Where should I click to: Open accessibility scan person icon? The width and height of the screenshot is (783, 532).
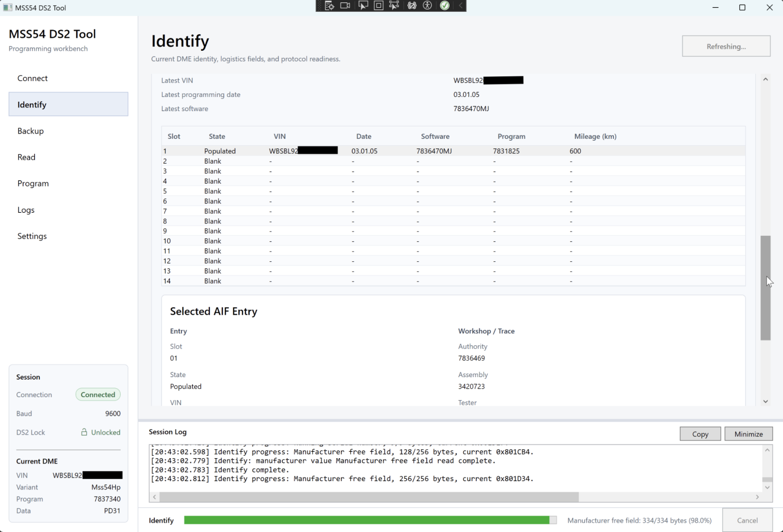tap(428, 6)
